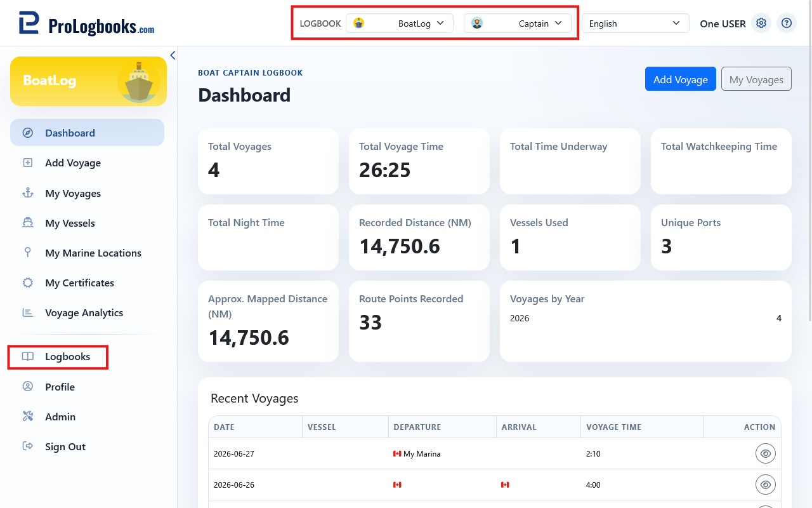Image resolution: width=812 pixels, height=508 pixels.
Task: Expand the English language dropdown
Action: (636, 23)
